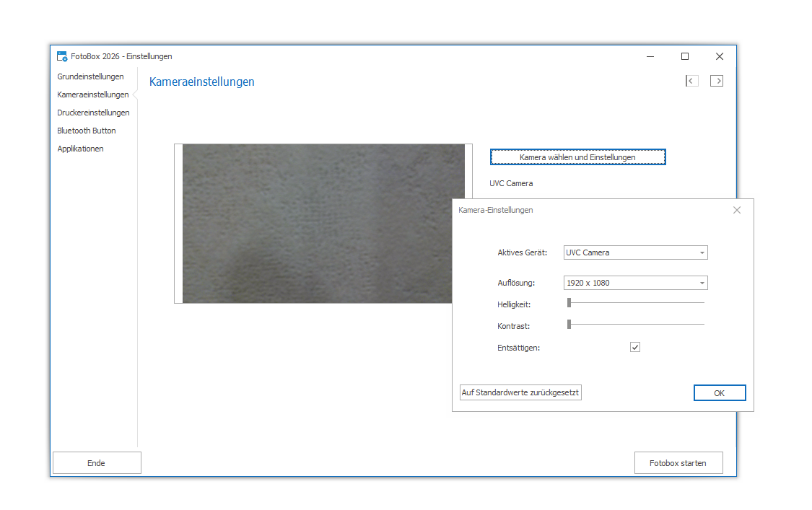The width and height of the screenshot is (812, 510).
Task: Open the Aktives Gerät dropdown
Action: [702, 252]
